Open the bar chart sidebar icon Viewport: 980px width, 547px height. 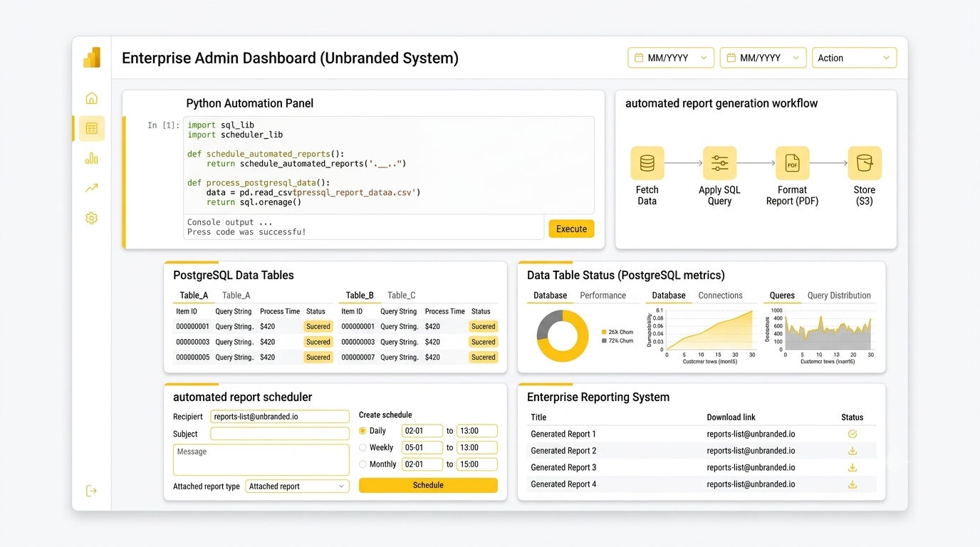coord(91,158)
